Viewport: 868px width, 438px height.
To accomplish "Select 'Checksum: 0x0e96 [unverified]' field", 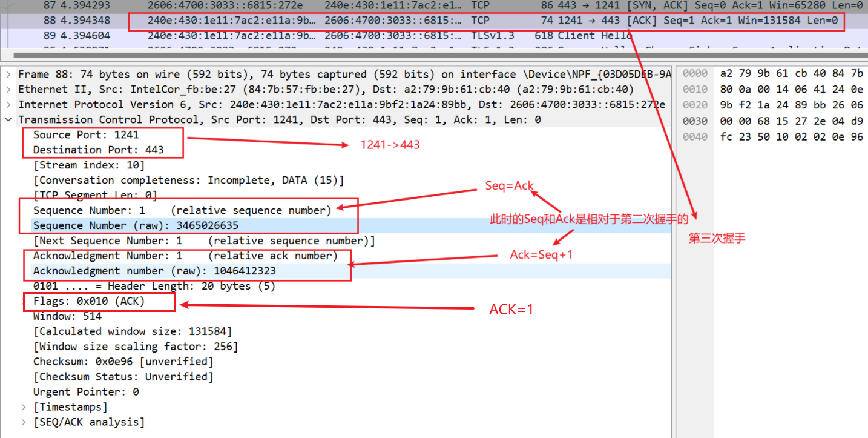I will click(x=123, y=362).
